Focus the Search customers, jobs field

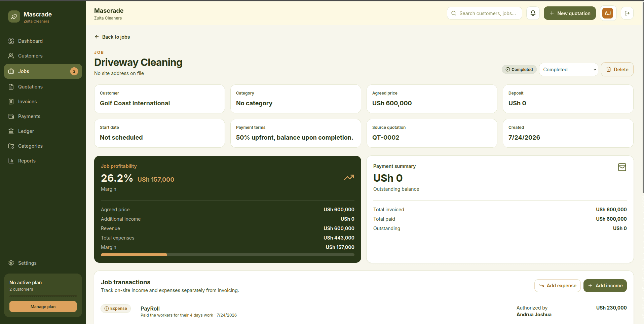click(485, 13)
